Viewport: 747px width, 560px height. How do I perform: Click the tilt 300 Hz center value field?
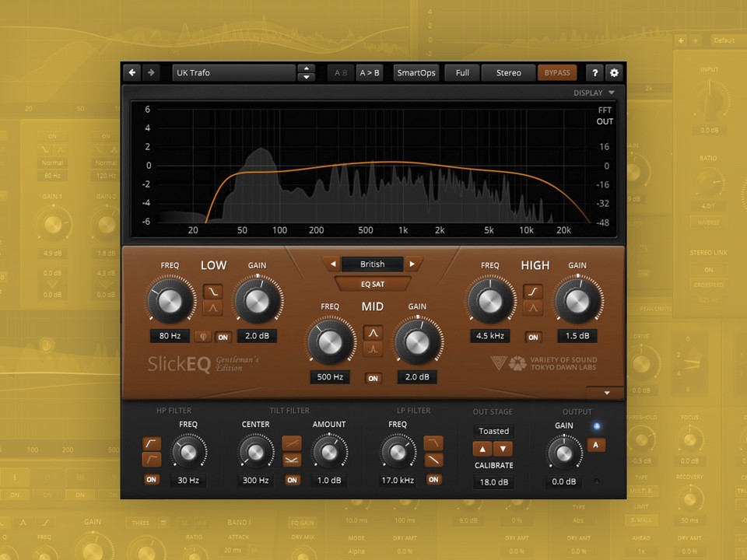pos(255,480)
